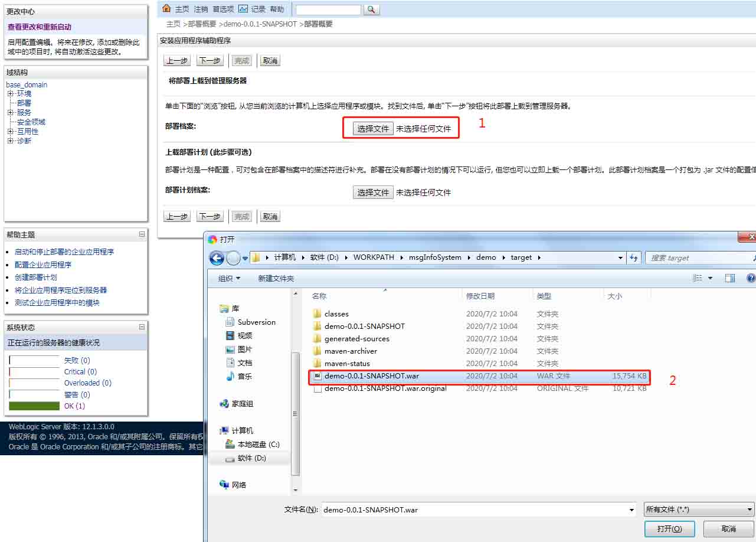
Task: Expand the 服务 node in 域结构 tree
Action: click(10, 113)
